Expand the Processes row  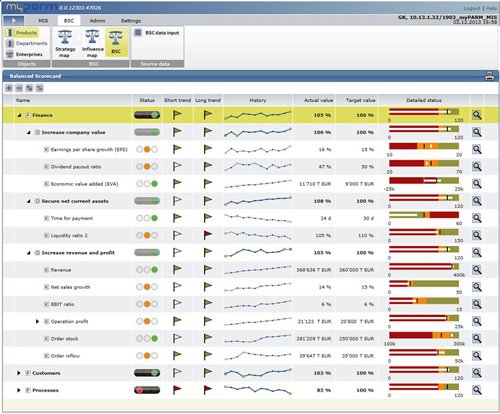tap(19, 390)
